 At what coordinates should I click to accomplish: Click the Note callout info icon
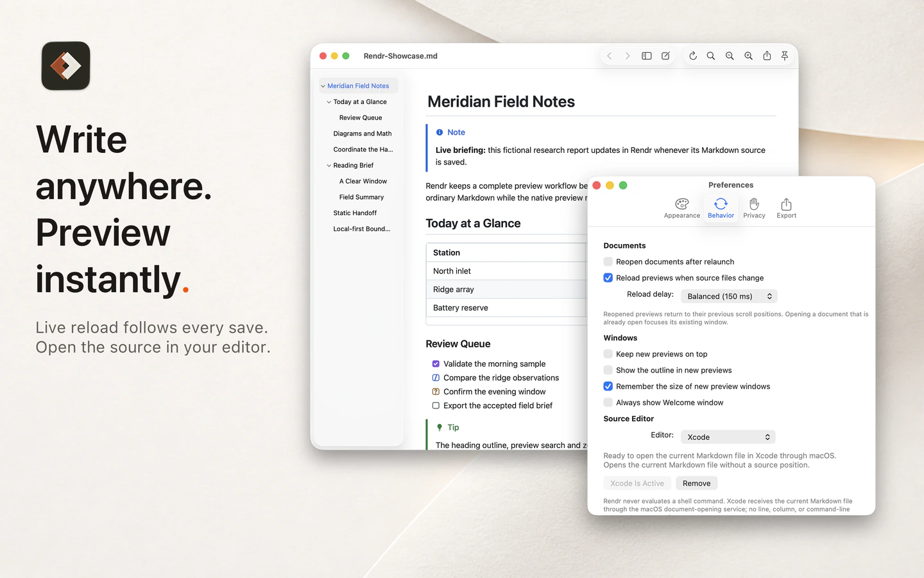pyautogui.click(x=440, y=132)
